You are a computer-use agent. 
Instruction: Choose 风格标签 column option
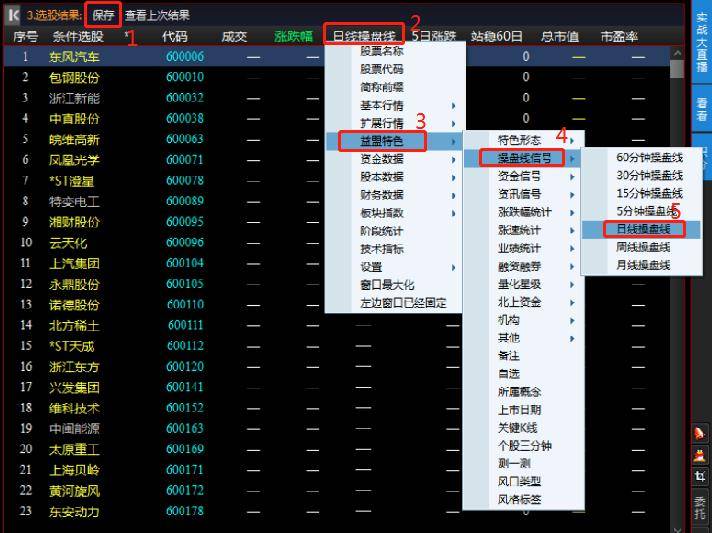pos(524,500)
